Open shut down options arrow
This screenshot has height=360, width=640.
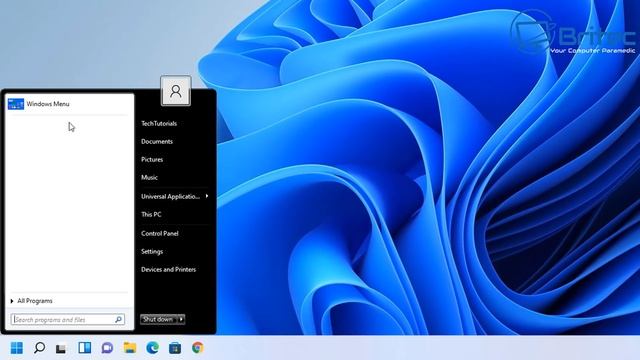[x=181, y=319]
